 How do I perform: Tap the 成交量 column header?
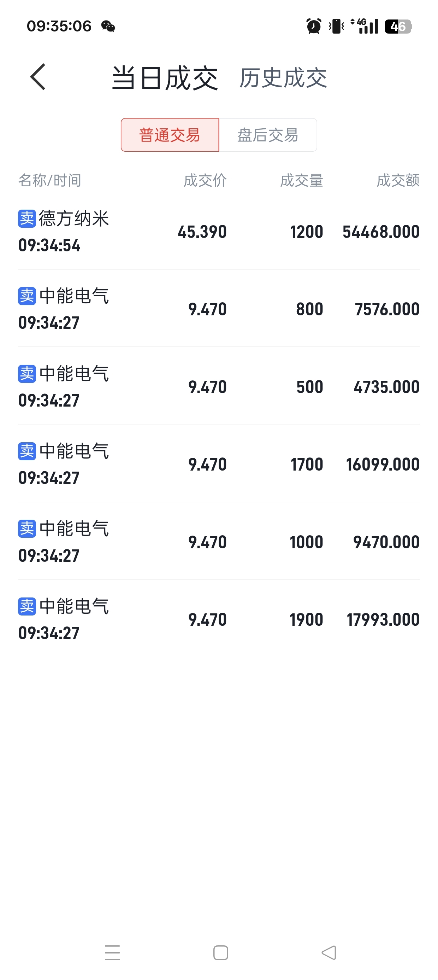coord(302,180)
